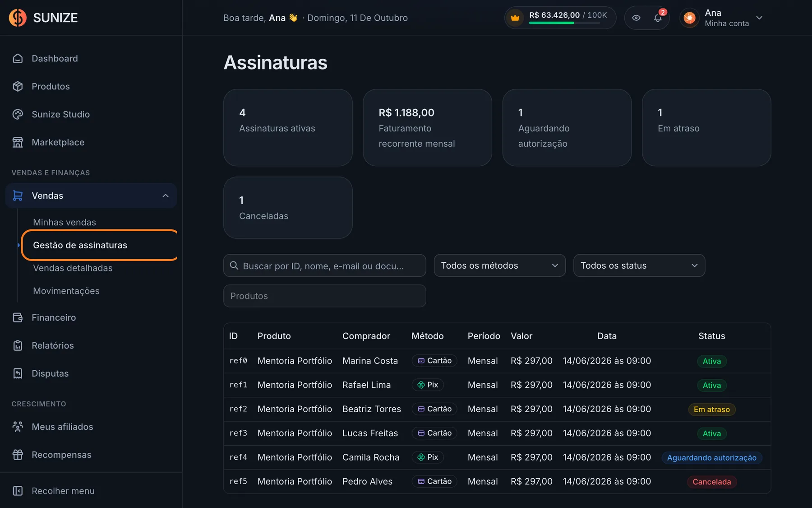This screenshot has width=812, height=508.
Task: Open Dashboard via its home icon
Action: (18, 58)
